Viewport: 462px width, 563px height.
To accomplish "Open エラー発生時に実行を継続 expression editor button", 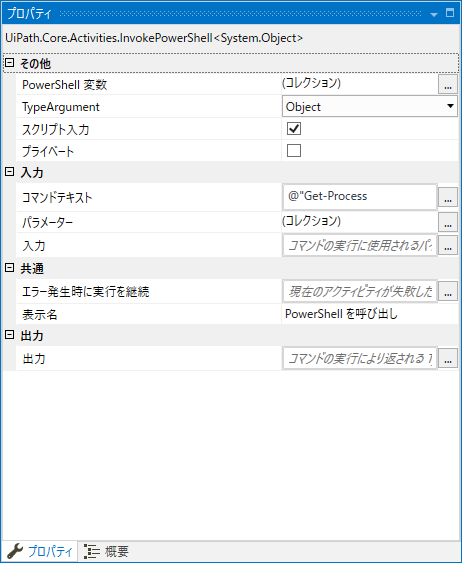I will [448, 292].
